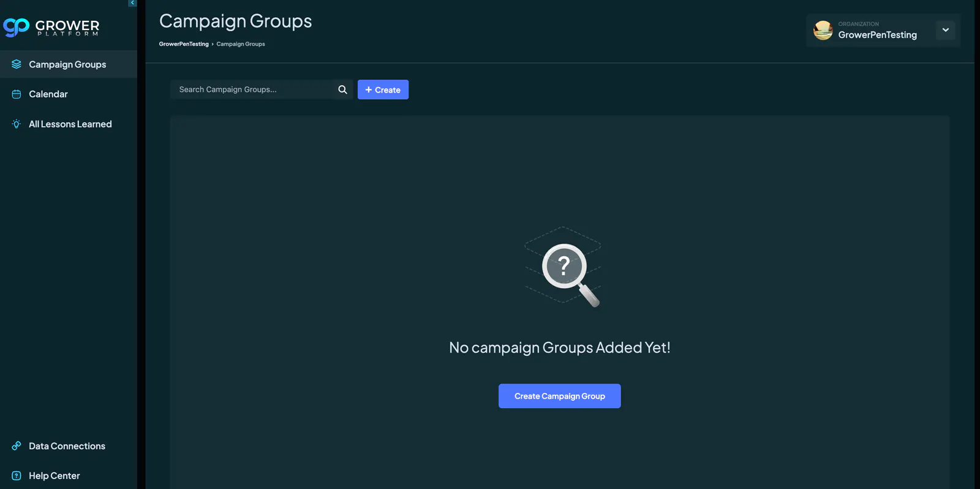Click the Campaign Groups breadcrumb text

click(x=241, y=44)
